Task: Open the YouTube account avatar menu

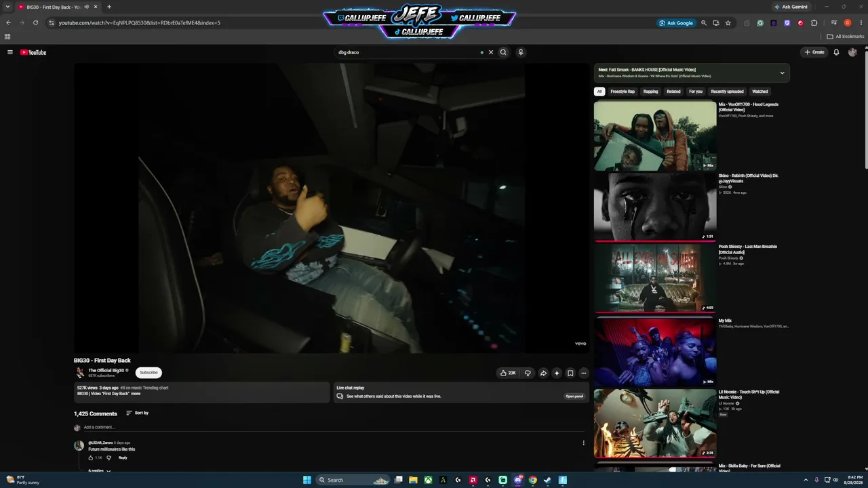Action: click(852, 52)
